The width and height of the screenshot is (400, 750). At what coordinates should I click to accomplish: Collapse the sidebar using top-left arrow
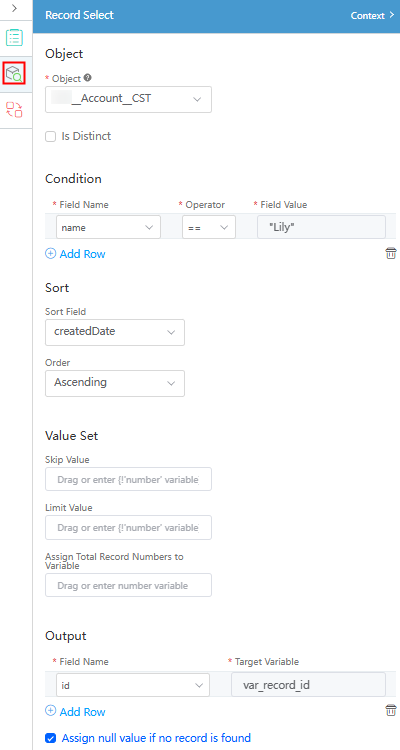(14, 8)
